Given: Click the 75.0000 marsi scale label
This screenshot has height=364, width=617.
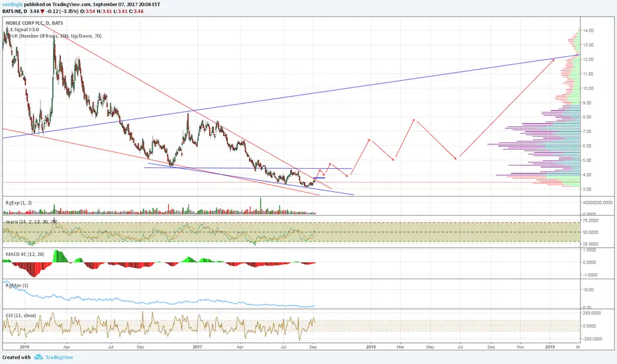Looking at the screenshot, I should (x=591, y=220).
